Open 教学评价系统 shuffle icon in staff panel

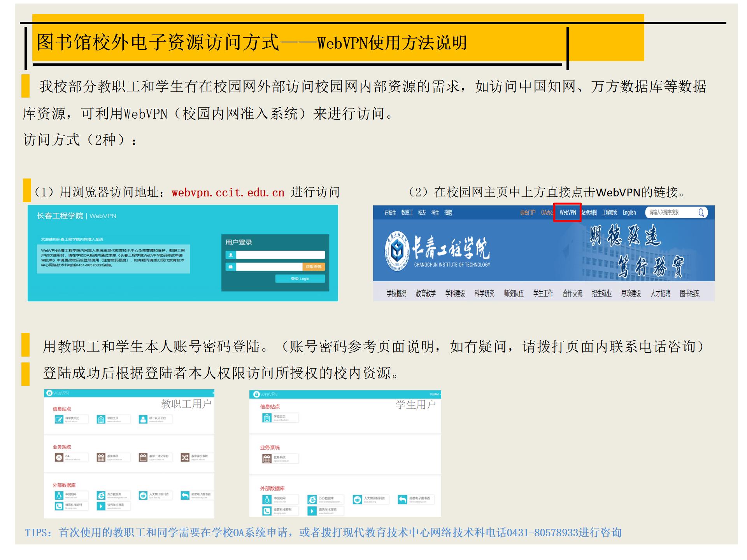point(185,457)
